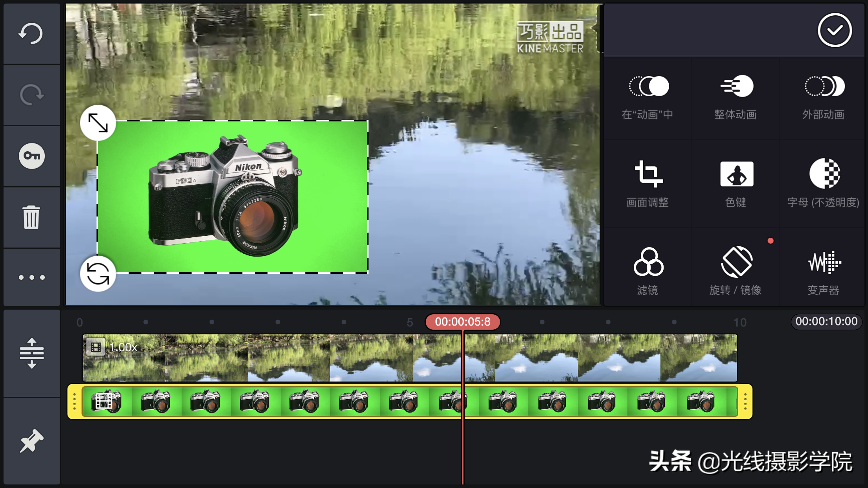
Task: Tap the film icon on the main video clip
Action: click(96, 347)
